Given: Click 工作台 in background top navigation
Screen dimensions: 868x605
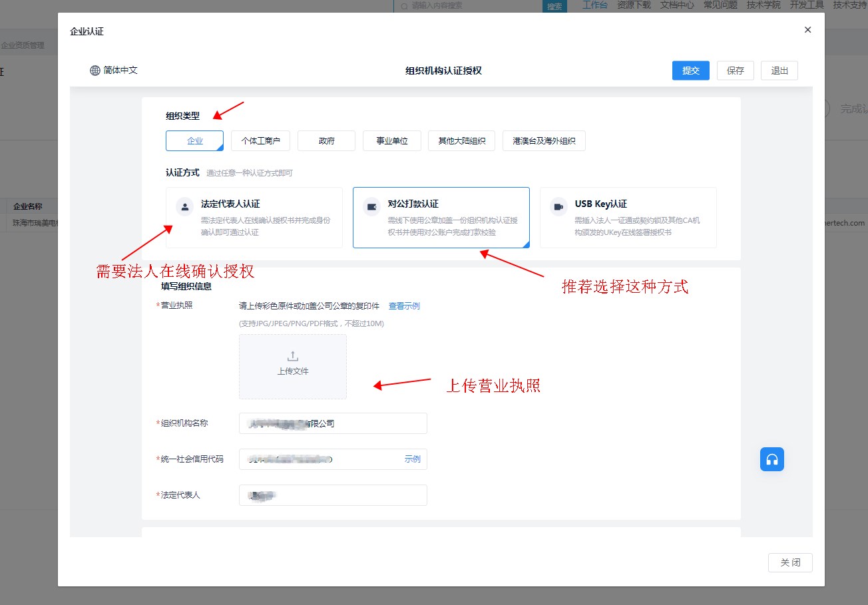Looking at the screenshot, I should 595,5.
